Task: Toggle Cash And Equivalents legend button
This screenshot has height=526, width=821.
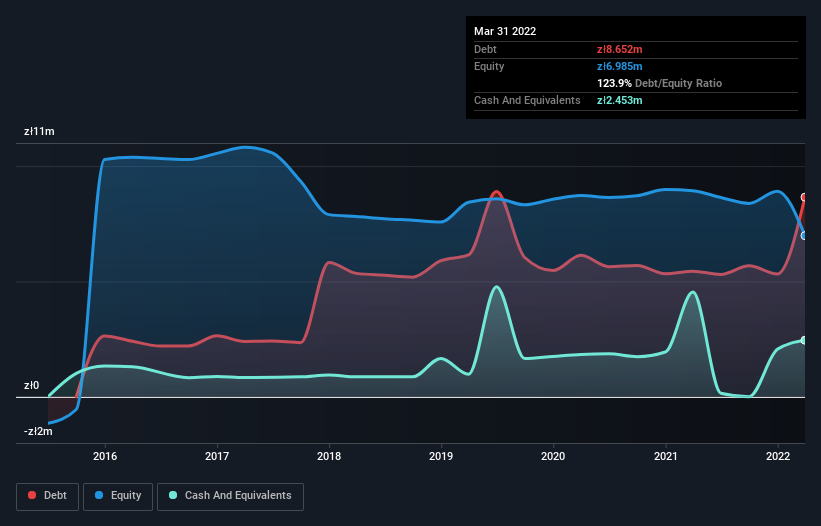Action: pyautogui.click(x=230, y=496)
